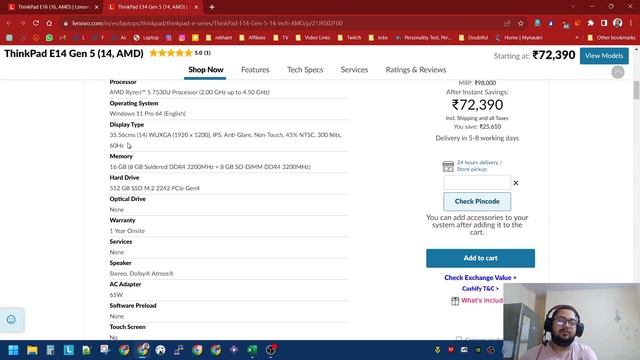
Task: Open a new browser tab
Action: pyautogui.click(x=212, y=7)
